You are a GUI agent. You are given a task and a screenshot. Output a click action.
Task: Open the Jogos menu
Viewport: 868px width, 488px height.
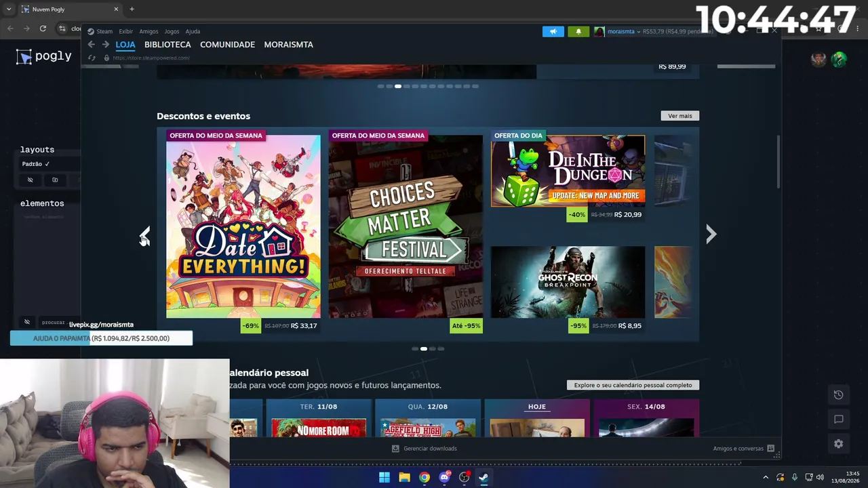tap(172, 31)
